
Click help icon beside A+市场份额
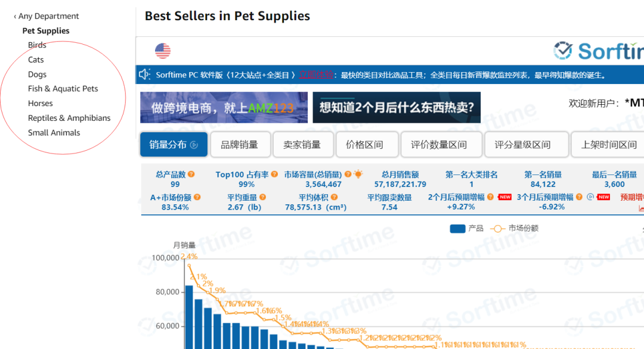click(197, 197)
